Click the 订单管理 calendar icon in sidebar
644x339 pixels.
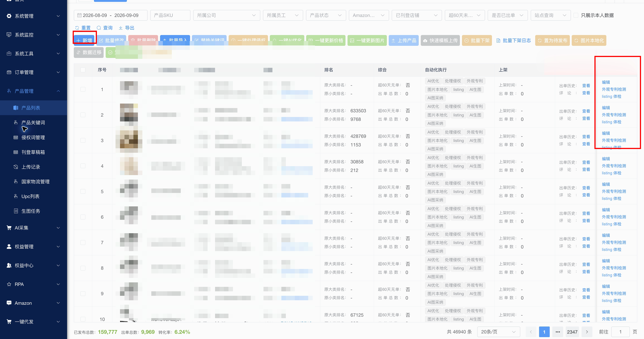pyautogui.click(x=9, y=72)
